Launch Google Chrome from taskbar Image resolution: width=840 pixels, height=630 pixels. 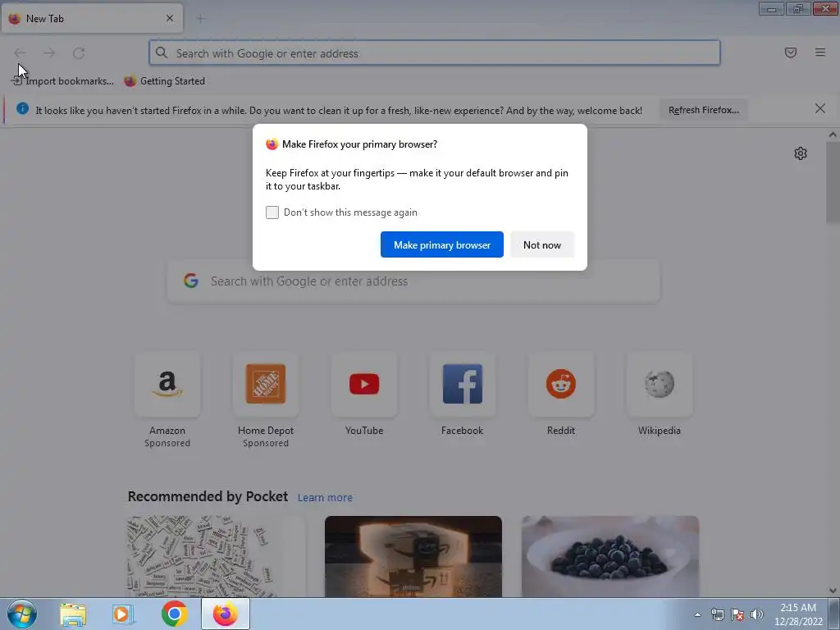point(174,614)
